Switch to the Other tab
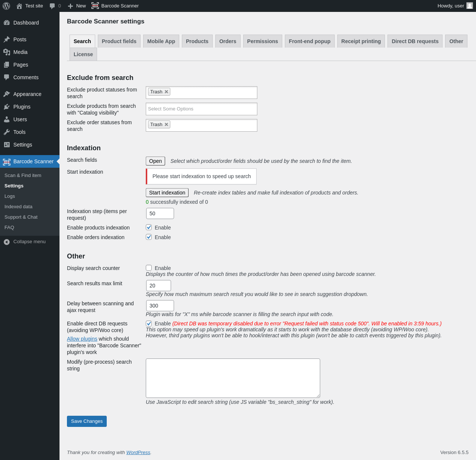 [456, 41]
